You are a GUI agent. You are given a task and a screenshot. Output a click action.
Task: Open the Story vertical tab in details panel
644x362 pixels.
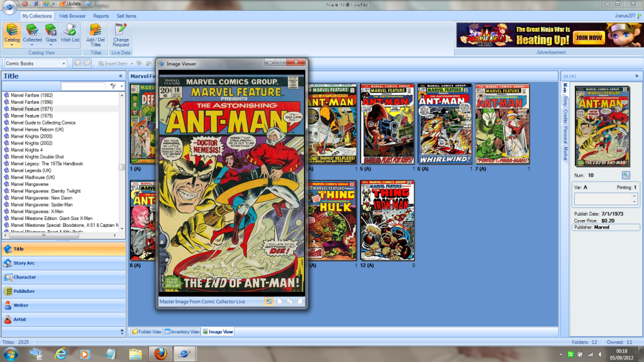(x=565, y=101)
